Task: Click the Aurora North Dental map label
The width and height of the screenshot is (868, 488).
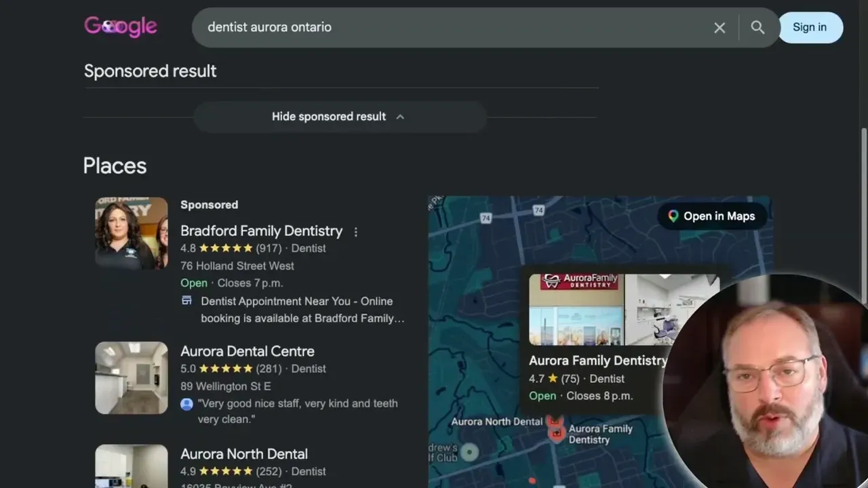Action: [496, 422]
